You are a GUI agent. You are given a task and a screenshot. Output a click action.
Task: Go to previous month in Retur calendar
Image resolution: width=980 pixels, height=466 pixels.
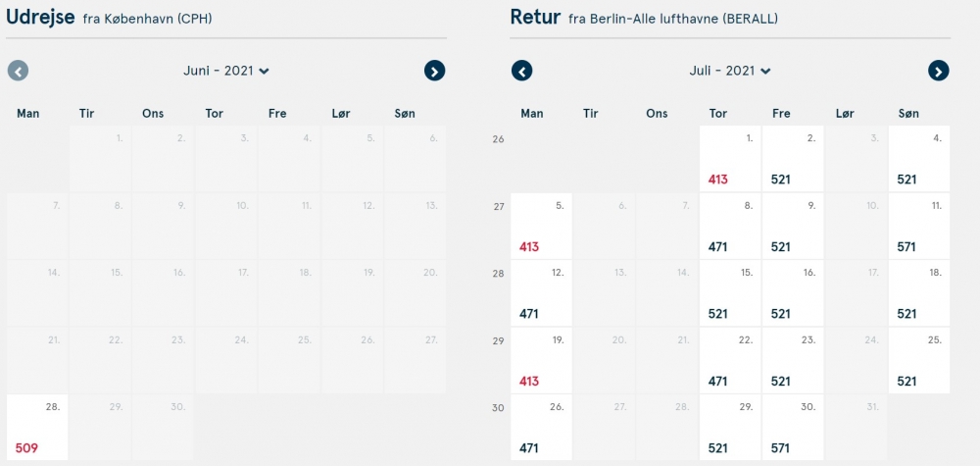tap(522, 71)
